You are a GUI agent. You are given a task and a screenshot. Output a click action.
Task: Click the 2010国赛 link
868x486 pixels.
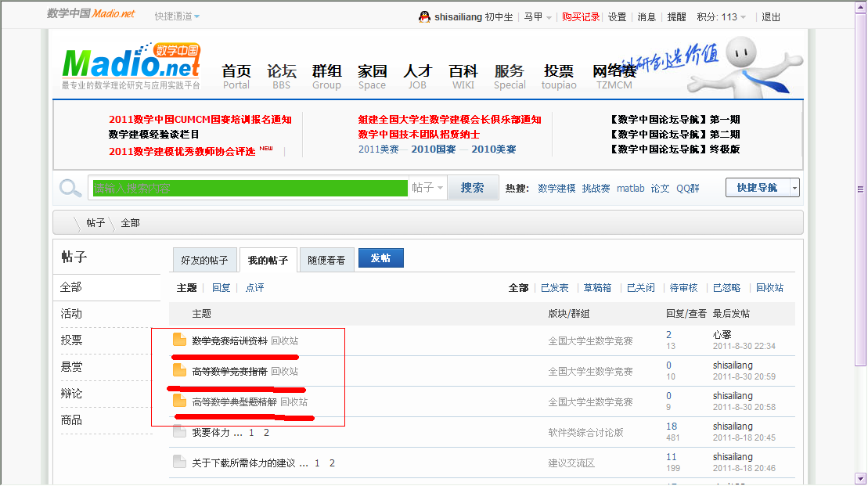[x=434, y=149]
